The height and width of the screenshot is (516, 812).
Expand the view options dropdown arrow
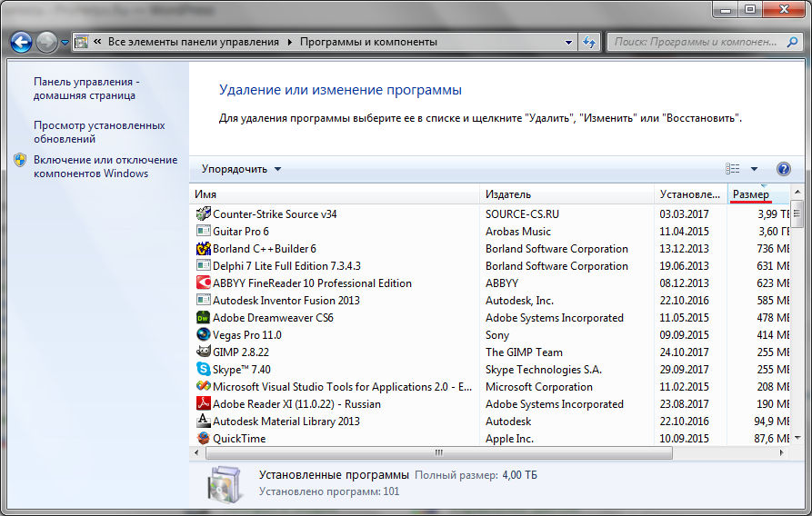click(754, 169)
